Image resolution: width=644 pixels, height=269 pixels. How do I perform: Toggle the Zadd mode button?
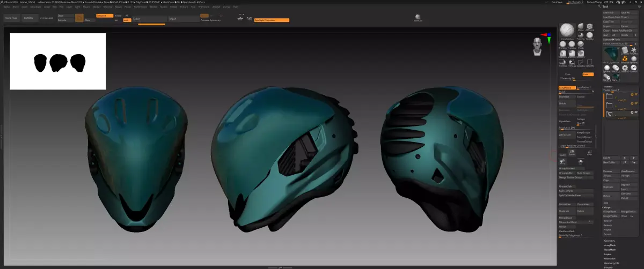588,74
